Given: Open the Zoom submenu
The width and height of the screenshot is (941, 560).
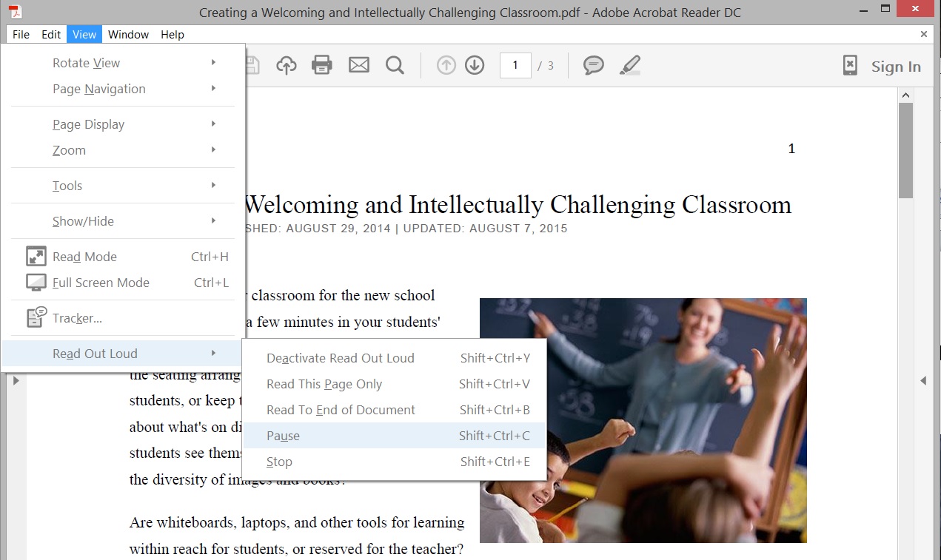Looking at the screenshot, I should 124,150.
